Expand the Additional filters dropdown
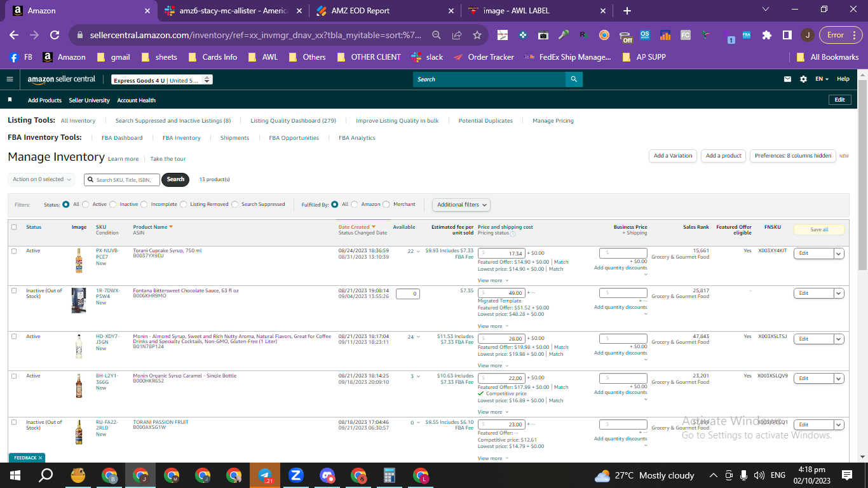 [461, 205]
